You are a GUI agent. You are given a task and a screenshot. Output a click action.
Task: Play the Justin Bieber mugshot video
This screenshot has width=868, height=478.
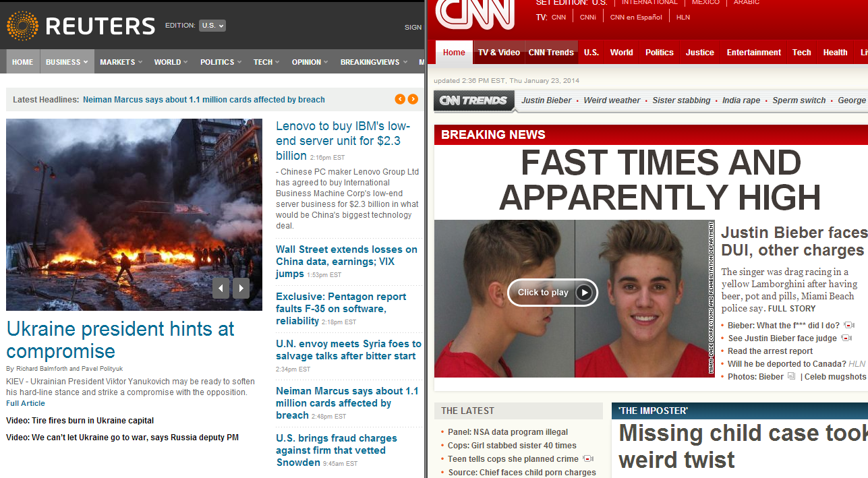click(552, 293)
